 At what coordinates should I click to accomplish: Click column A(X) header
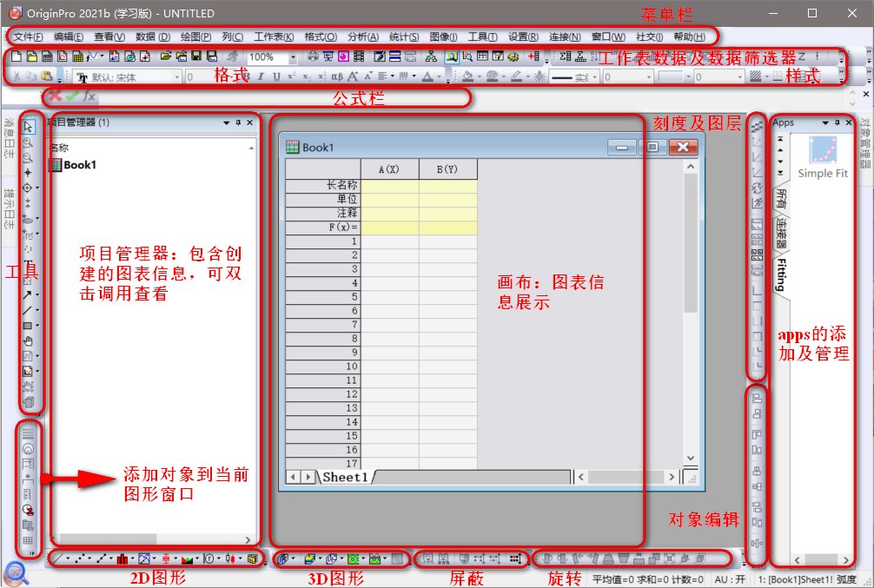coord(389,169)
